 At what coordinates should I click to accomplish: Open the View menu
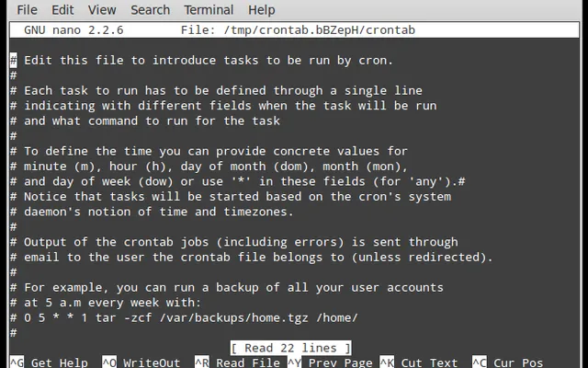tap(102, 10)
